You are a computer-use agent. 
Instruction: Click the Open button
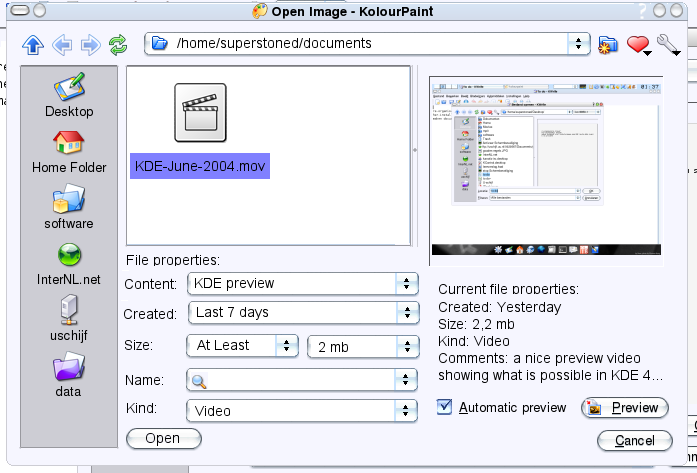164,439
